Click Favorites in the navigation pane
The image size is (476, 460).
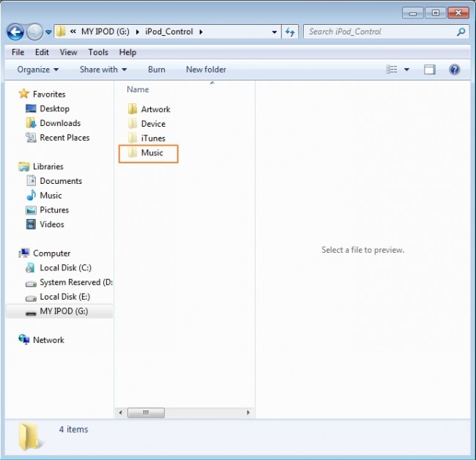[x=42, y=94]
